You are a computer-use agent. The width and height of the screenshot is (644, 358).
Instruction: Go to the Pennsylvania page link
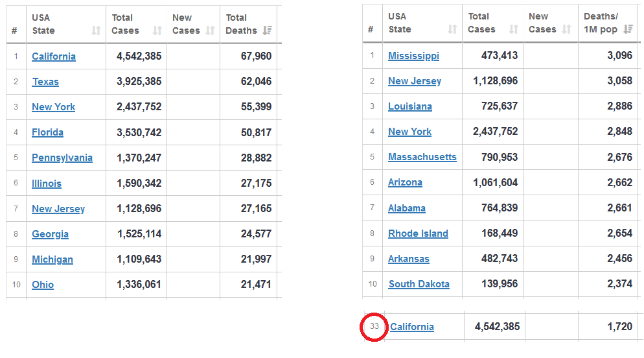point(62,158)
